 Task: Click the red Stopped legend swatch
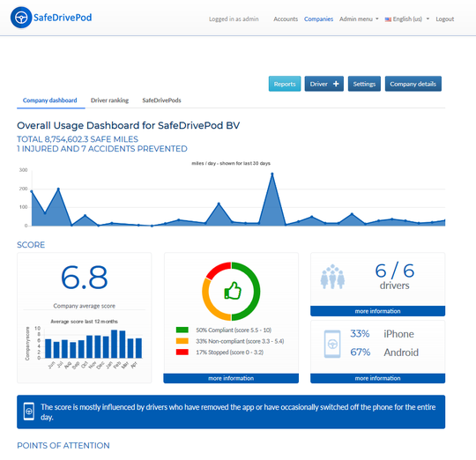click(182, 352)
